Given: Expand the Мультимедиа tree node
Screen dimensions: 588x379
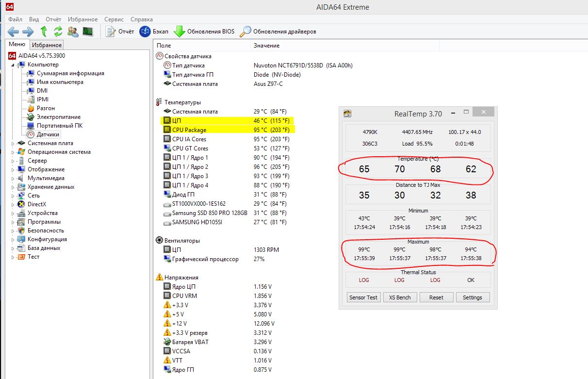Looking at the screenshot, I should click(x=14, y=178).
